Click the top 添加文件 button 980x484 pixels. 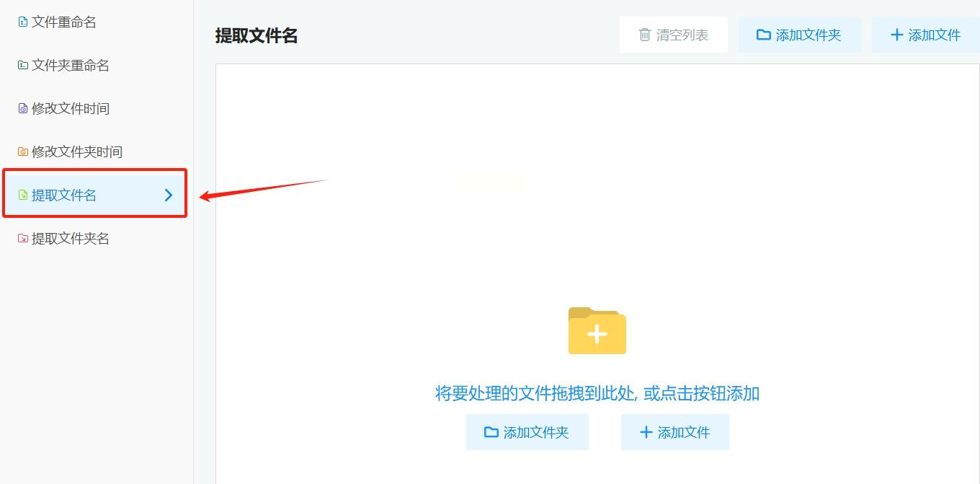925,35
